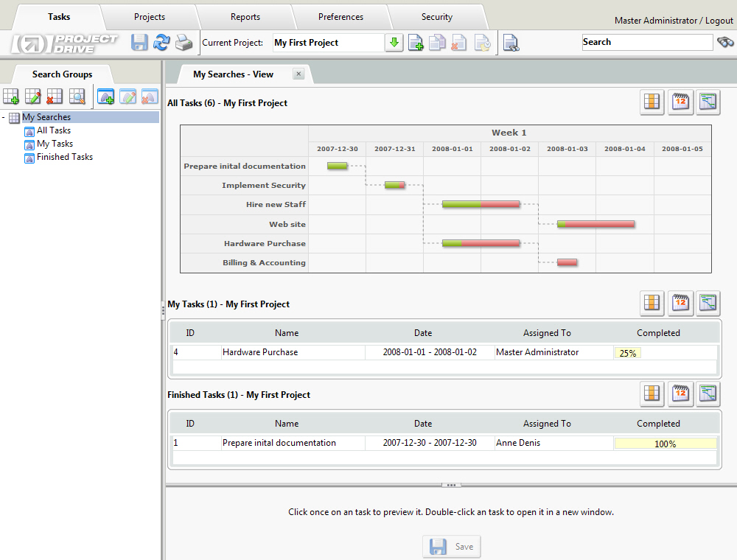This screenshot has height=560, width=737.
Task: Click the delete task document icon
Action: click(x=458, y=43)
